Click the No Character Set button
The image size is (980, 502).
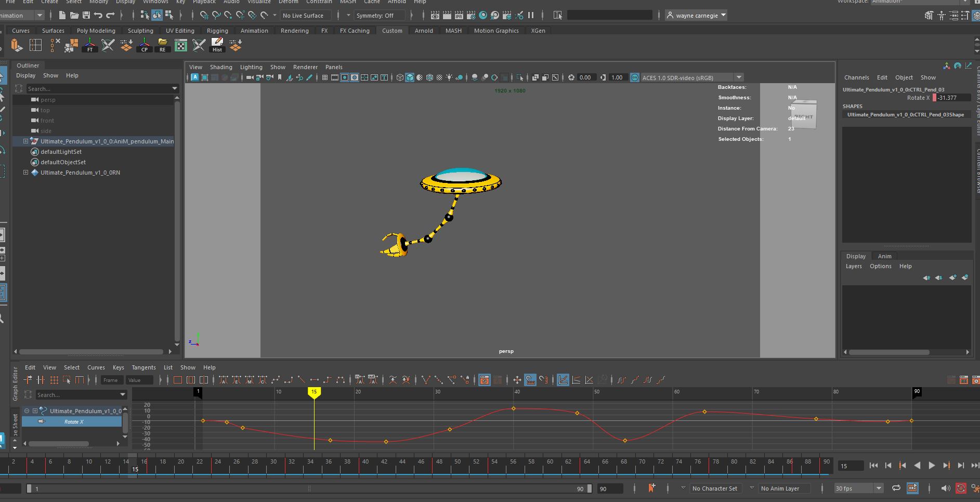point(714,488)
